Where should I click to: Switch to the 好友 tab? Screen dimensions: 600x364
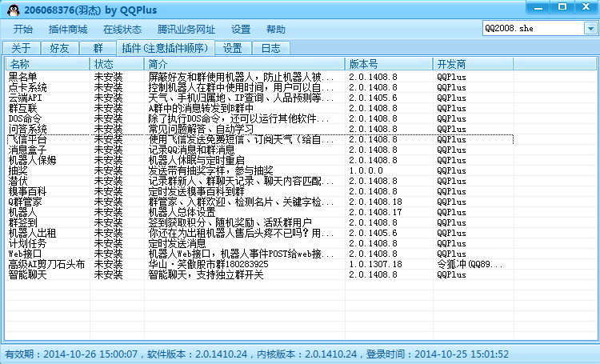point(60,48)
